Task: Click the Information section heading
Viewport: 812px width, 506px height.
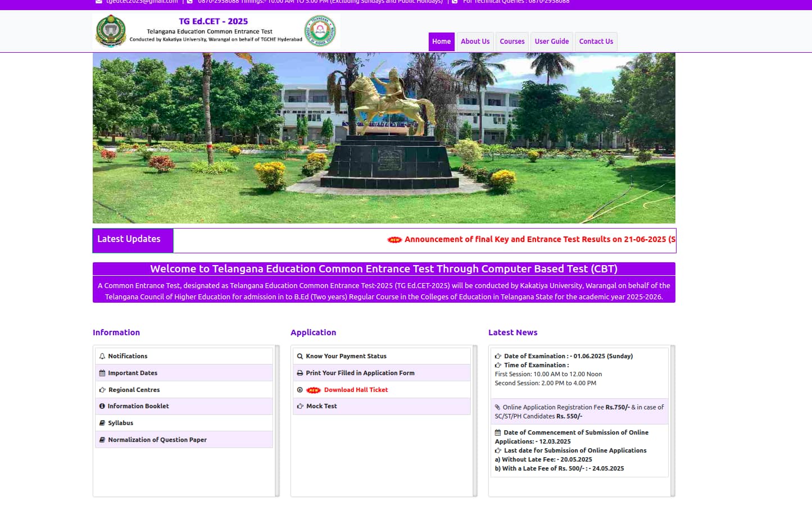Action: (x=116, y=332)
